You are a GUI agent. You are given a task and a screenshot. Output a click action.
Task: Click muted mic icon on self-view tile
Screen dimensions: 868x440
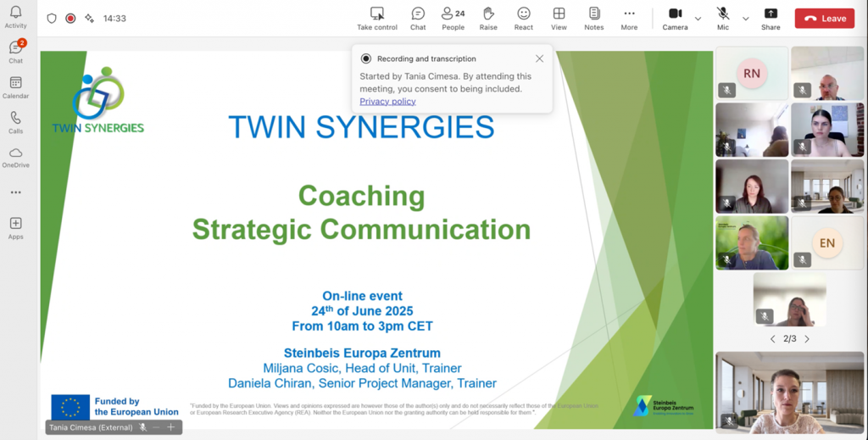[730, 421]
